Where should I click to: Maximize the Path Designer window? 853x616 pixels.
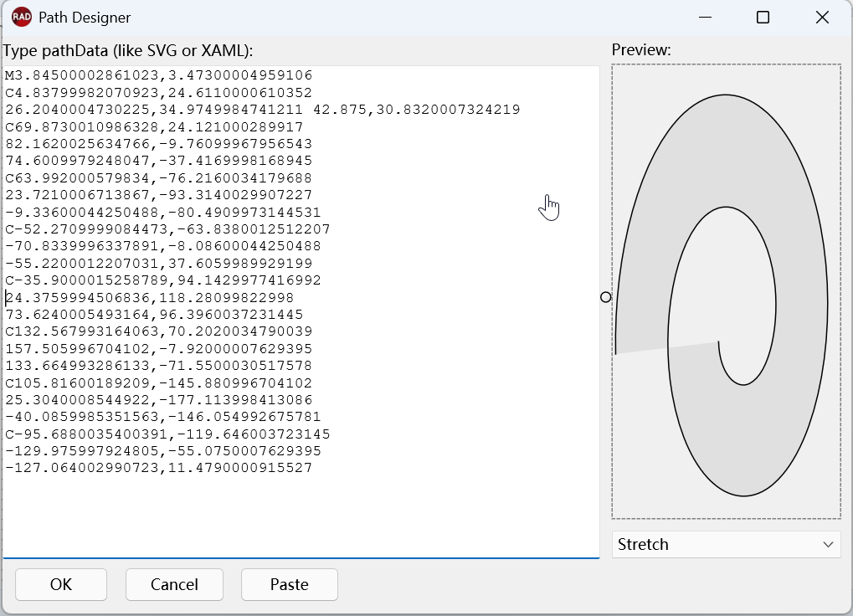click(x=763, y=18)
